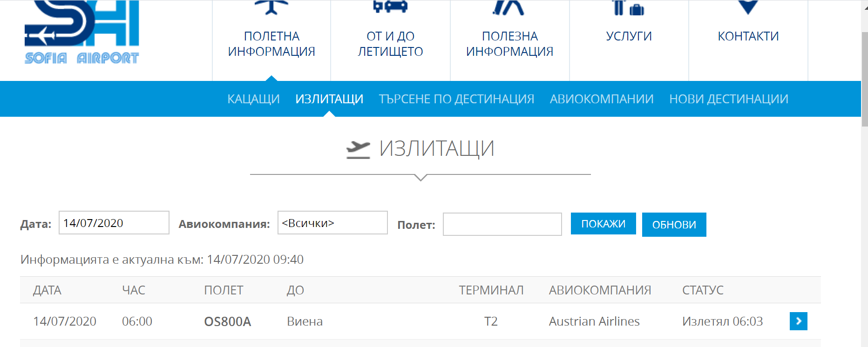
Task: Click the car and bus transport icon
Action: pyautogui.click(x=390, y=7)
